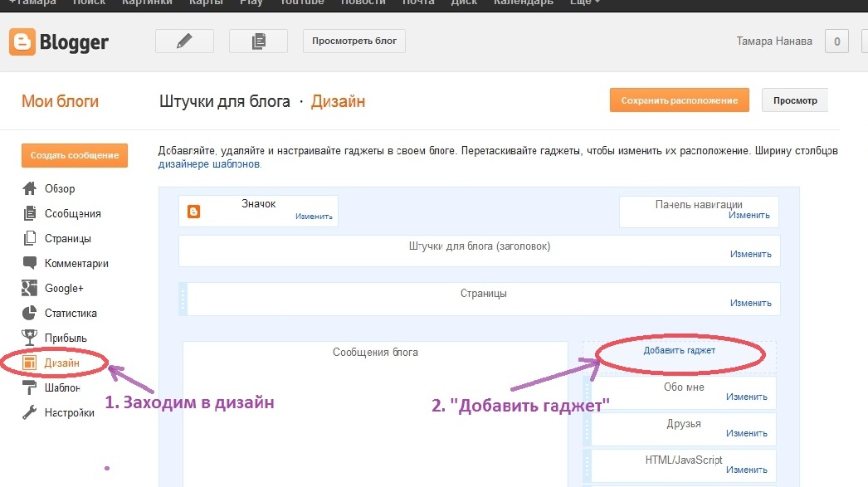Click the Обо мне gadget drag handle
The width and height of the screenshot is (868, 487).
click(588, 392)
